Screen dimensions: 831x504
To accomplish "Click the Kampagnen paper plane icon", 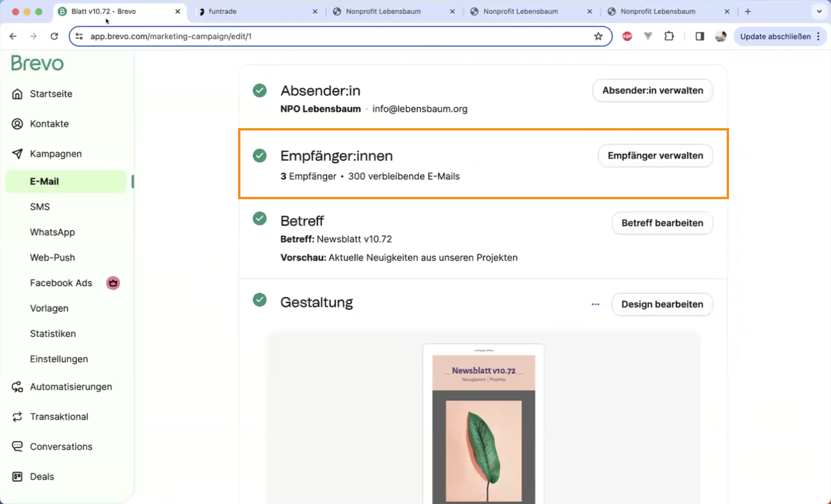I will (x=17, y=154).
